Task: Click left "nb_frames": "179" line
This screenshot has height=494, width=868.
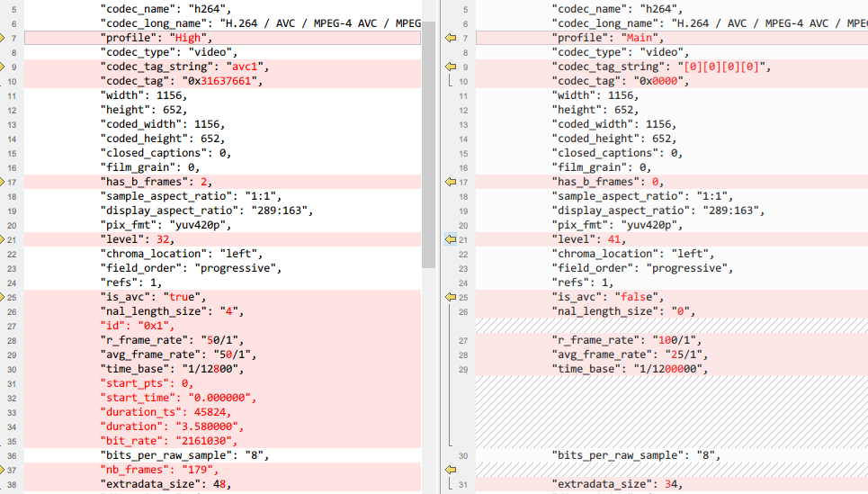Action: (x=222, y=470)
